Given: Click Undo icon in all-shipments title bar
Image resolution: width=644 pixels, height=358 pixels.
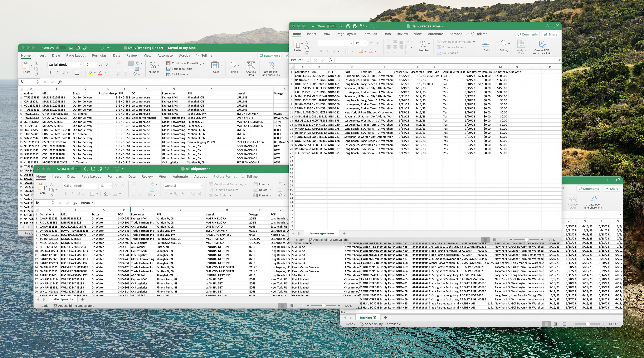Looking at the screenshot, I should coord(107,169).
